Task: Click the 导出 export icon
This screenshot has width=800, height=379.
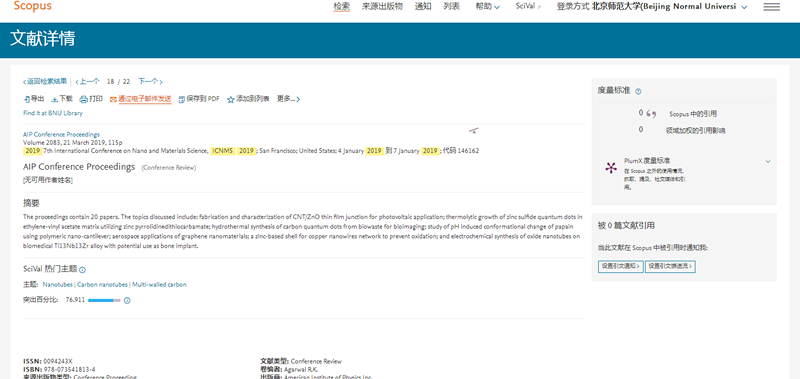Action: [27, 99]
